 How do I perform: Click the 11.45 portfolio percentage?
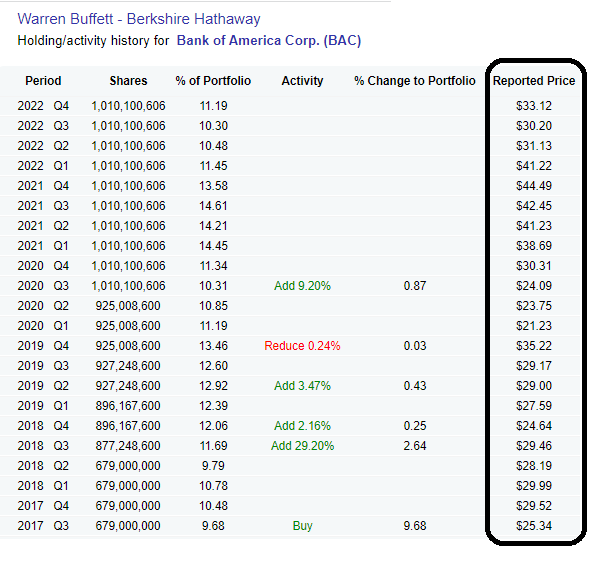pos(213,166)
